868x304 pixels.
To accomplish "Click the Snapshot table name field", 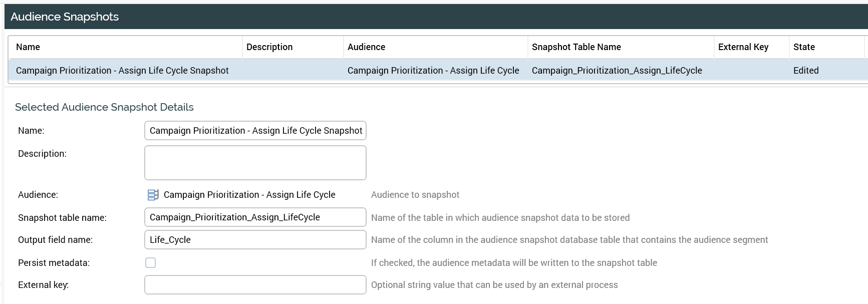I will pyautogui.click(x=255, y=217).
